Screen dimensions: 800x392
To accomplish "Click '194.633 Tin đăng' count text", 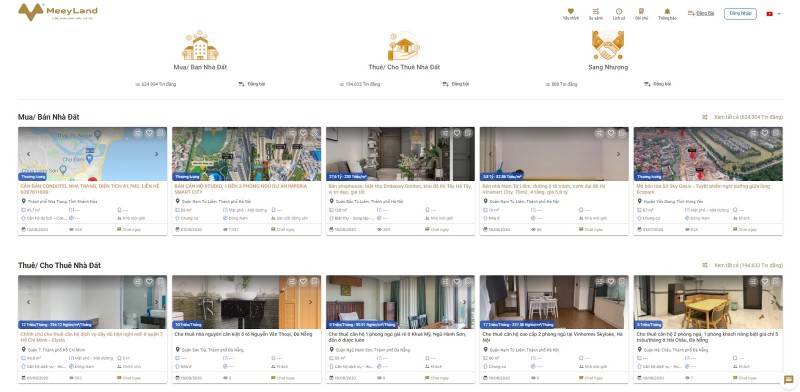I will point(363,84).
